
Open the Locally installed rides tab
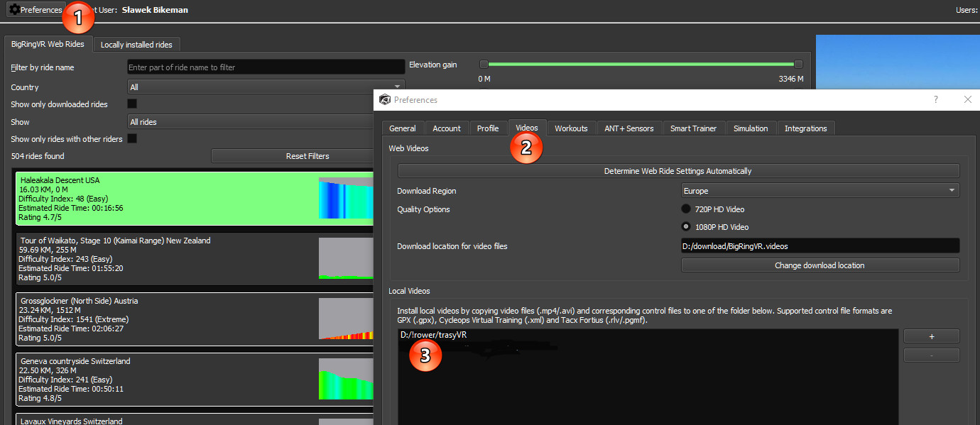tap(136, 44)
